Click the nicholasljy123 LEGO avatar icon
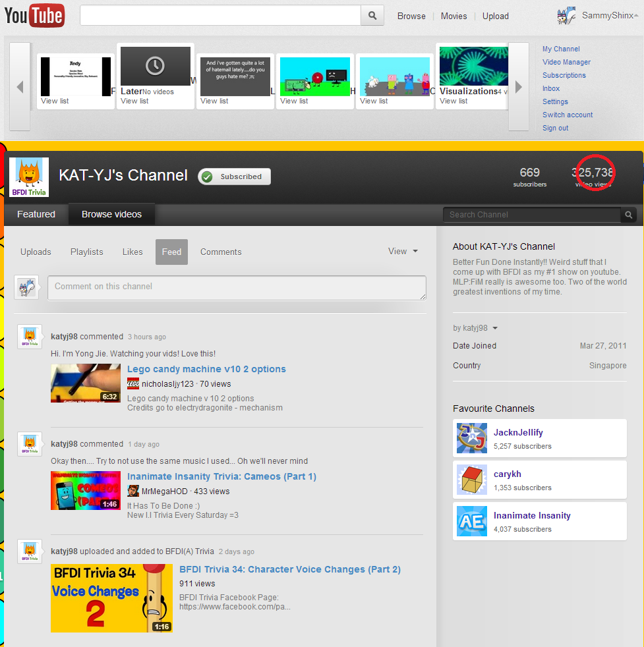Screen dimensions: 644x647 pyautogui.click(x=133, y=383)
